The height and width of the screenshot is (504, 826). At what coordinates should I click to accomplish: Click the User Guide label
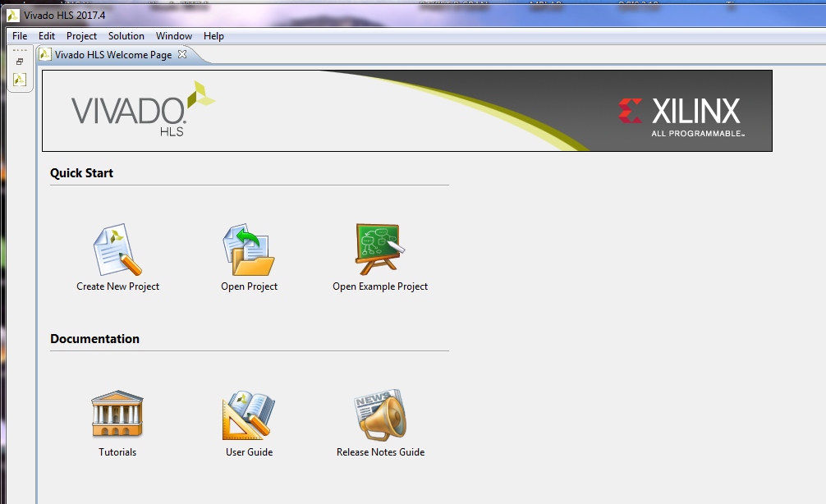(x=249, y=451)
